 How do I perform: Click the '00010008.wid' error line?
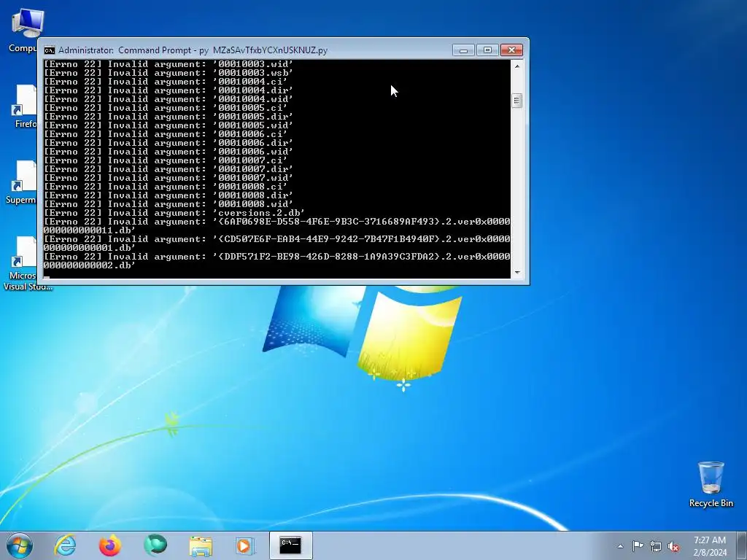pos(169,204)
